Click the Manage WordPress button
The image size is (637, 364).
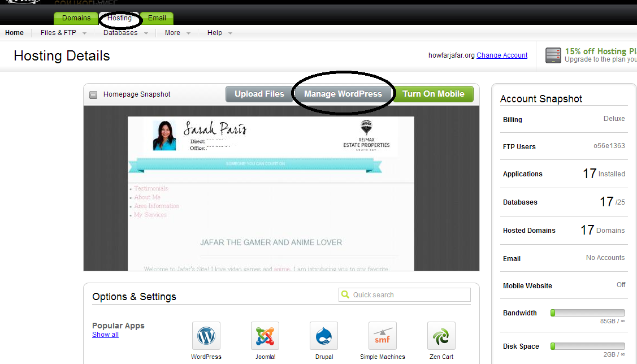pyautogui.click(x=343, y=94)
